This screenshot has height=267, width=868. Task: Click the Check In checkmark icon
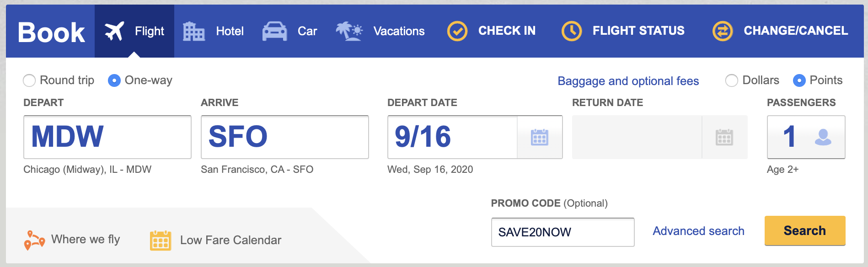(x=457, y=30)
